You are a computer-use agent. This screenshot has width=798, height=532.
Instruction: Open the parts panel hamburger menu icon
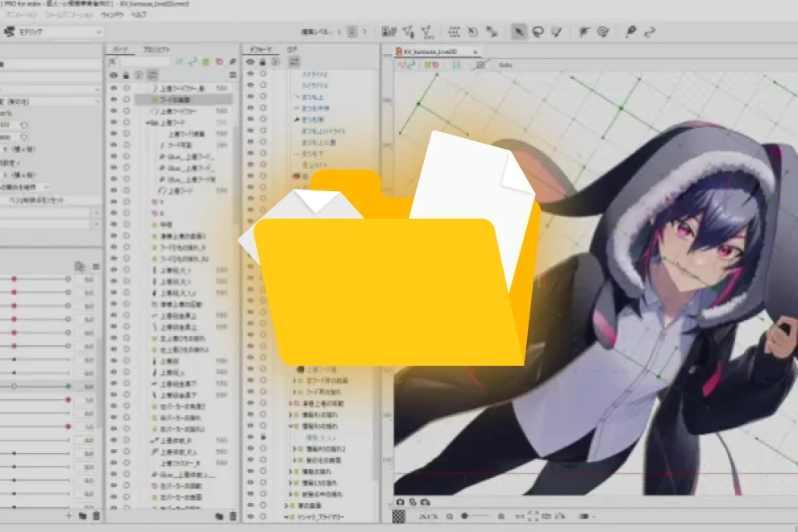click(233, 75)
